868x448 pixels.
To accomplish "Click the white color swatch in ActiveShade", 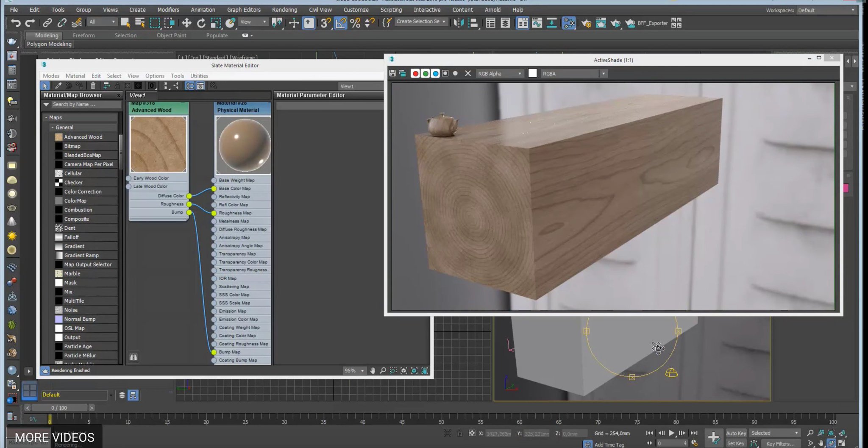I will click(532, 73).
